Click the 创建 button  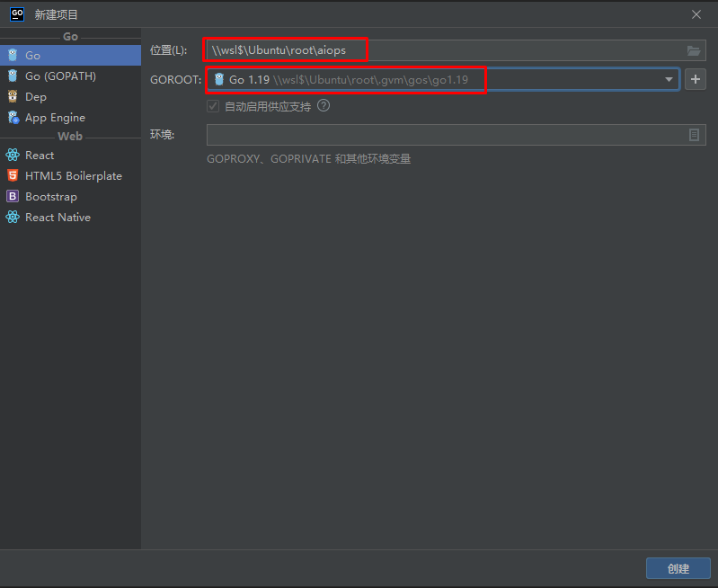(678, 568)
